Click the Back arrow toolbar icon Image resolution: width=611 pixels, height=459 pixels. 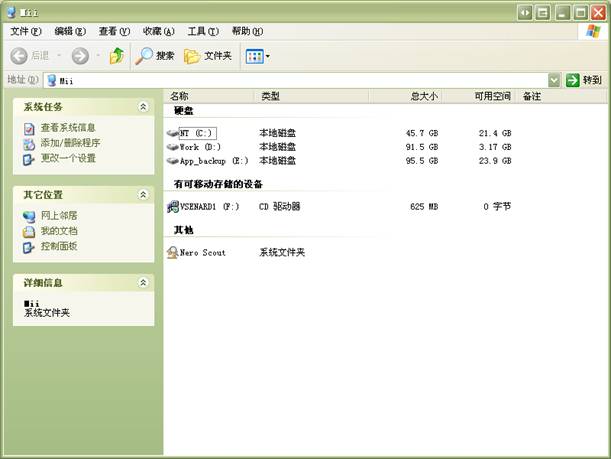18,56
